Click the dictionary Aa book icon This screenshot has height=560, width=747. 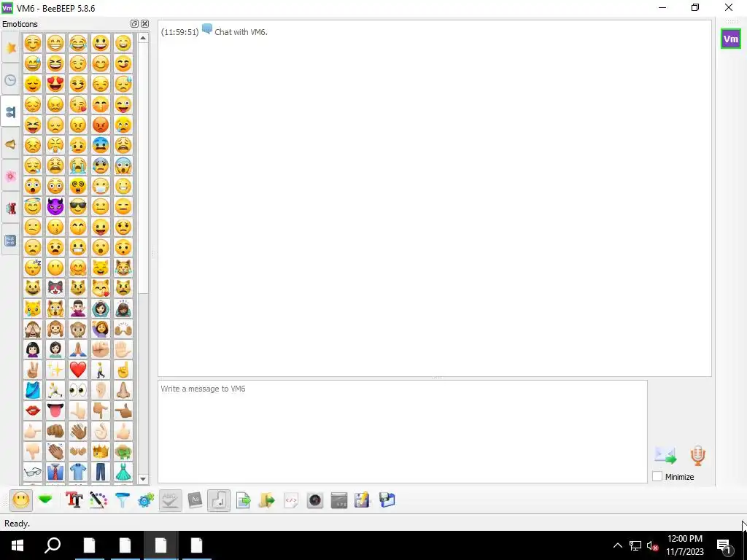click(x=195, y=500)
